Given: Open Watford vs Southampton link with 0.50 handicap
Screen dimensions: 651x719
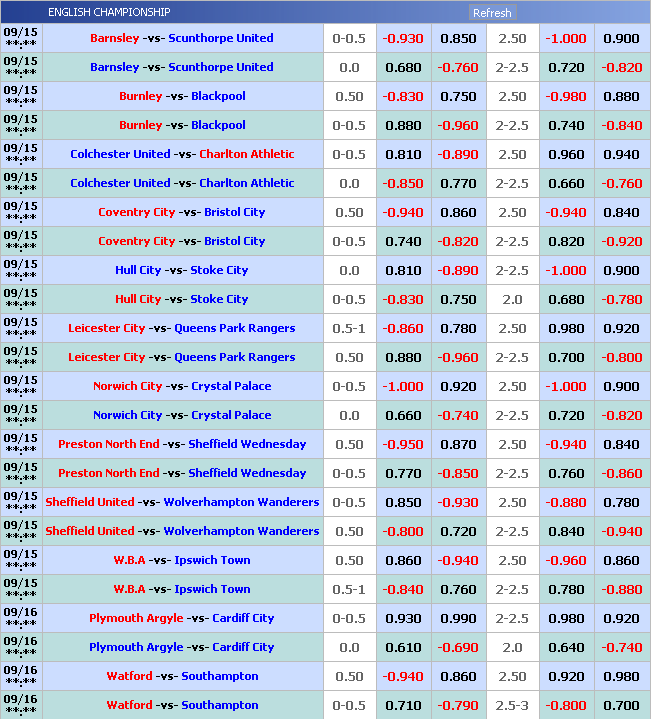Looking at the screenshot, I should [182, 676].
